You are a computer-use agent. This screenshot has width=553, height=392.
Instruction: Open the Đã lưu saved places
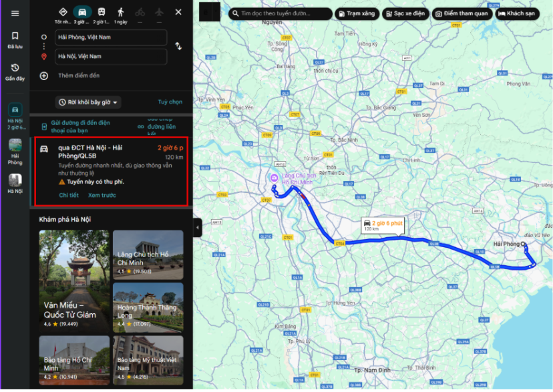tap(15, 39)
